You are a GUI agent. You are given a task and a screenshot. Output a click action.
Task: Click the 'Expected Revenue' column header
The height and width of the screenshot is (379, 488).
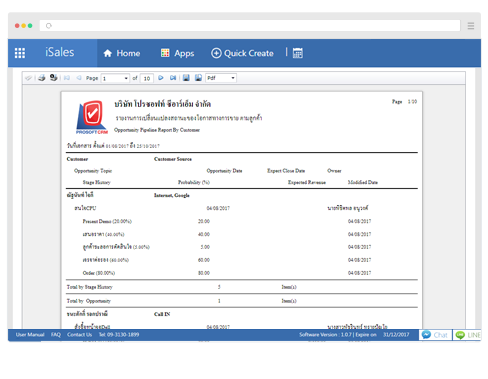(307, 182)
